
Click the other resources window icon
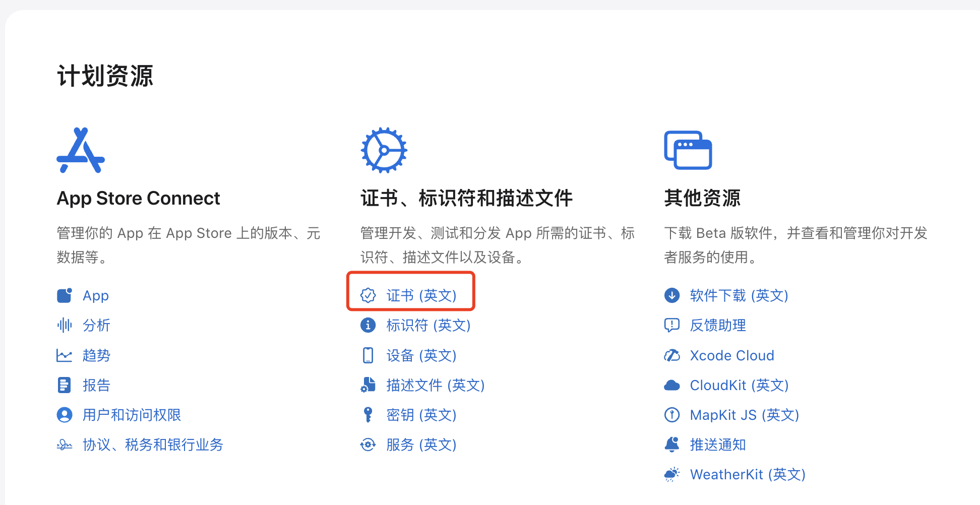pyautogui.click(x=688, y=150)
